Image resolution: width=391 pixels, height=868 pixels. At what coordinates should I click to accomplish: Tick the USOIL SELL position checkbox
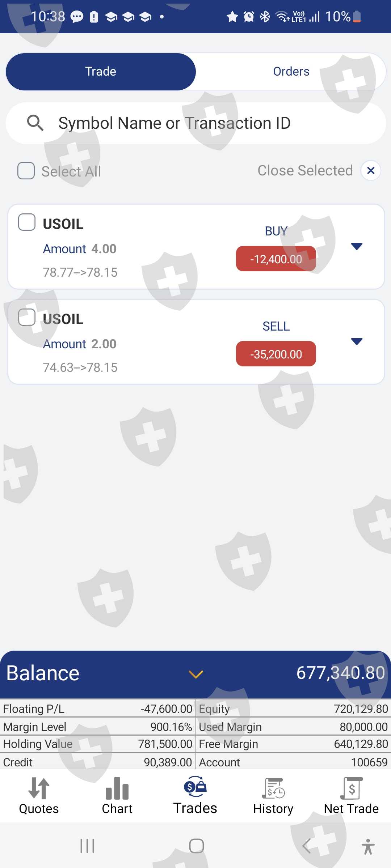coord(27,317)
